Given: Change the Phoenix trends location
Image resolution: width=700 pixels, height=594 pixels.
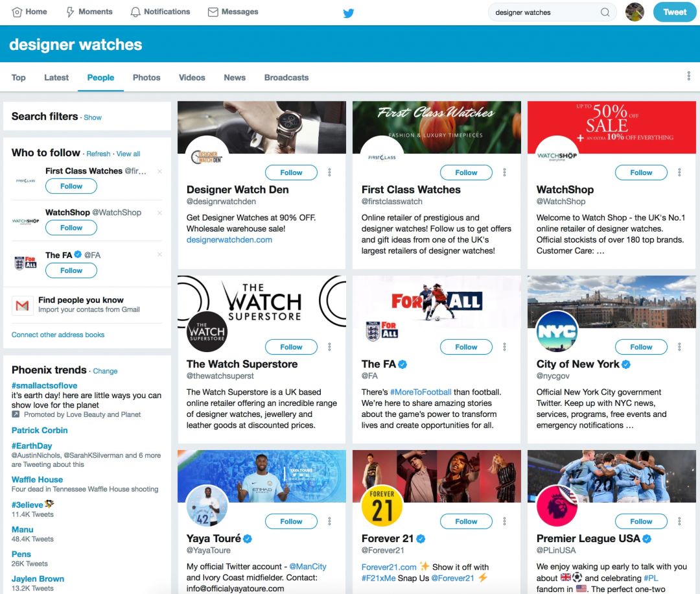Looking at the screenshot, I should 105,371.
